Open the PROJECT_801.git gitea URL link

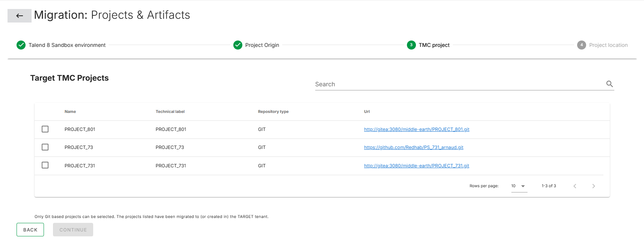point(417,129)
